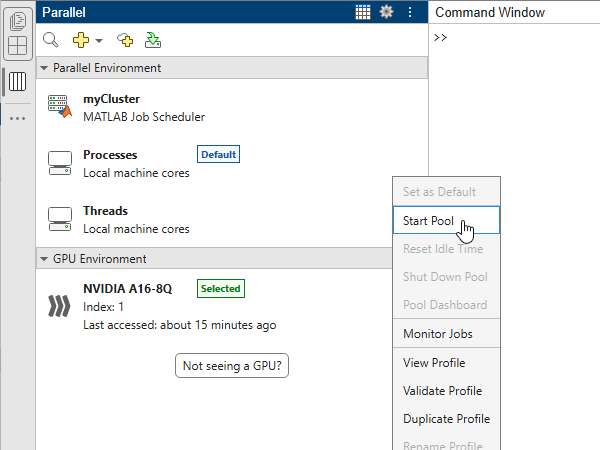
Task: Choose Duplicate Profile from context menu
Action: [446, 419]
